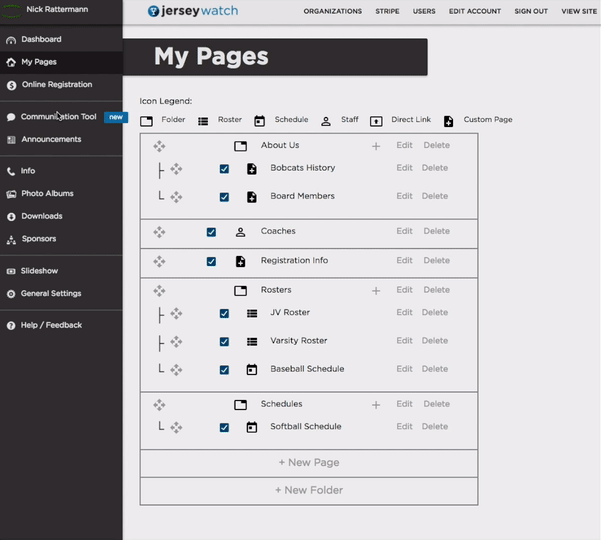
Task: Open the Organizations top menu
Action: pyautogui.click(x=333, y=11)
